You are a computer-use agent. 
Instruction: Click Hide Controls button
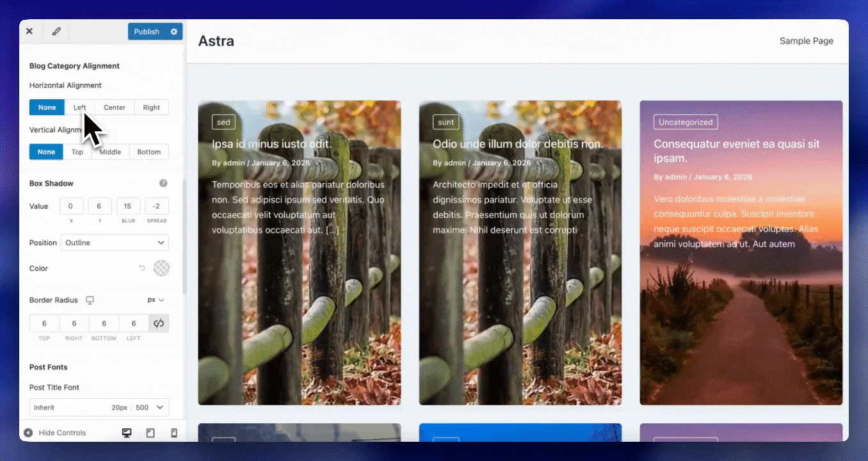coord(55,433)
